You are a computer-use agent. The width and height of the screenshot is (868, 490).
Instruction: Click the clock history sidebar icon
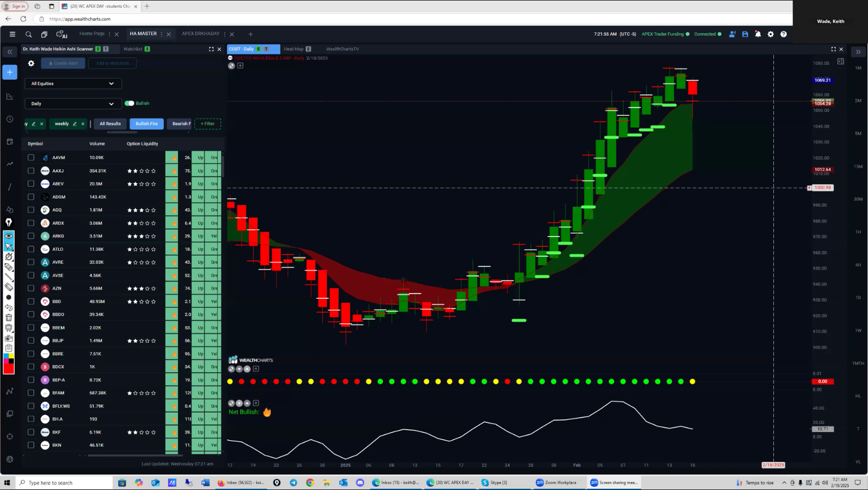pyautogui.click(x=9, y=119)
